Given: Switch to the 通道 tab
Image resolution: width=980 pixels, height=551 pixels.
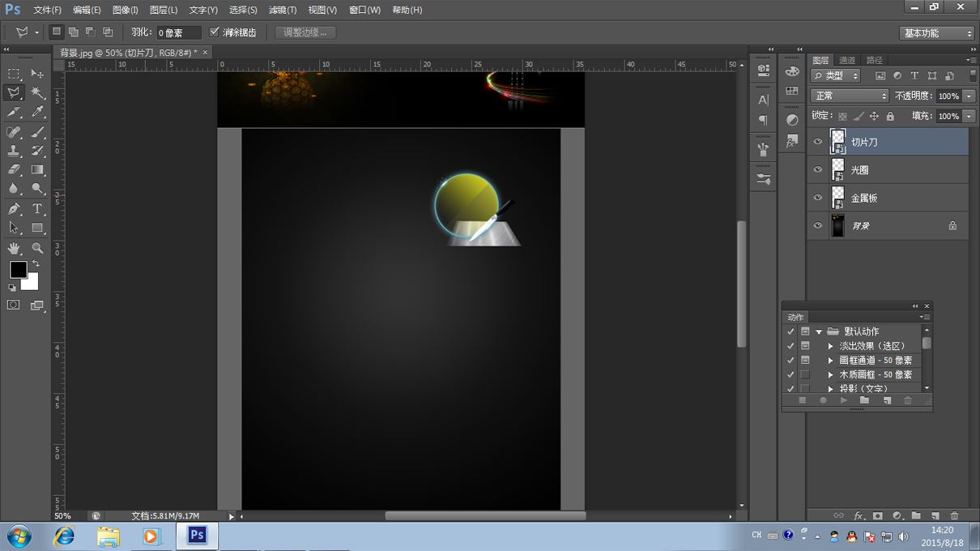Looking at the screenshot, I should pyautogui.click(x=847, y=60).
